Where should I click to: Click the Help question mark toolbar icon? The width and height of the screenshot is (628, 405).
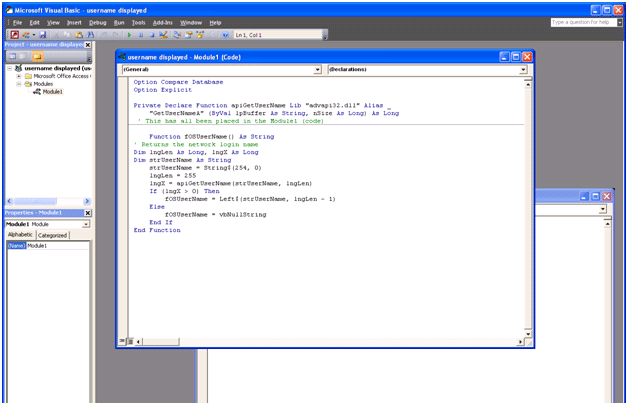pos(225,35)
